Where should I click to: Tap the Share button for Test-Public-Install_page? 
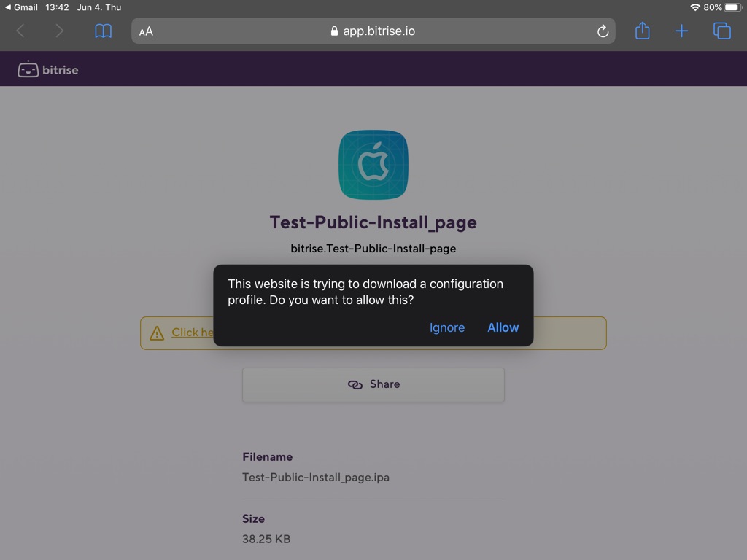(373, 384)
